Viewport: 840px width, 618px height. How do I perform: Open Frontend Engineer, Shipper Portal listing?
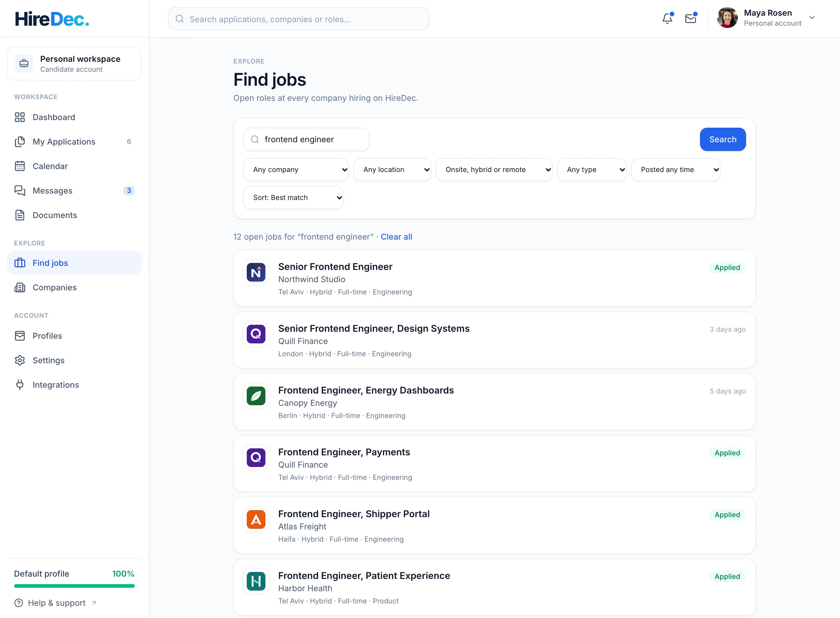(494, 525)
